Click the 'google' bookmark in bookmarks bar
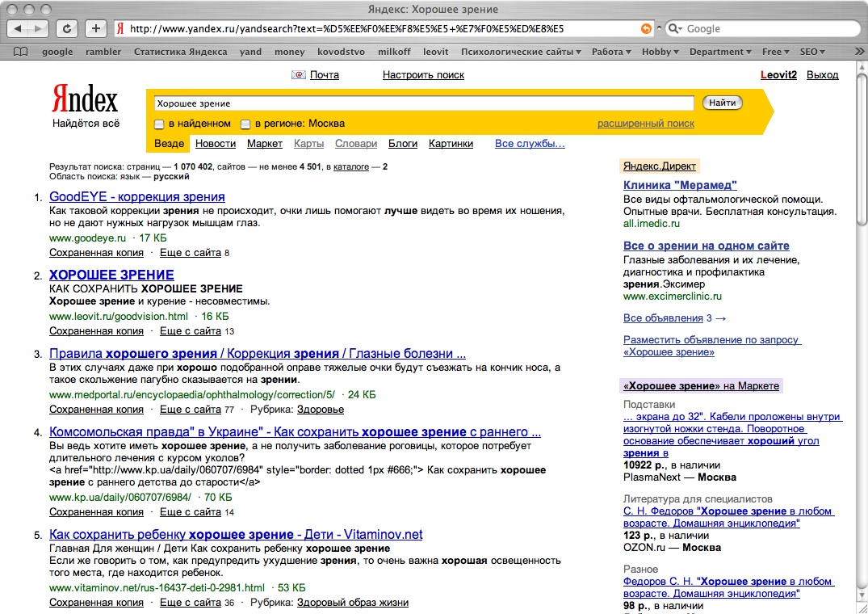The image size is (868, 614). [57, 52]
